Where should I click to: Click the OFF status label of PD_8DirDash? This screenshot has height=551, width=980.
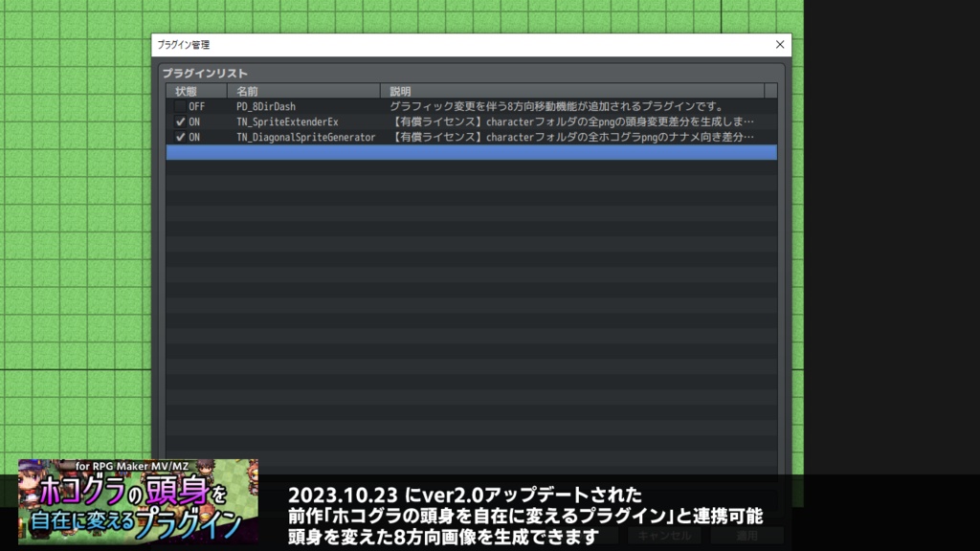(x=194, y=106)
